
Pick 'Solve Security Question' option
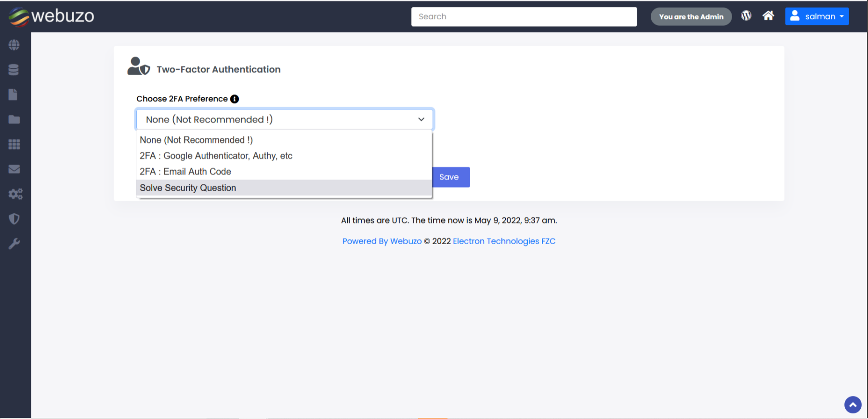[x=188, y=188]
